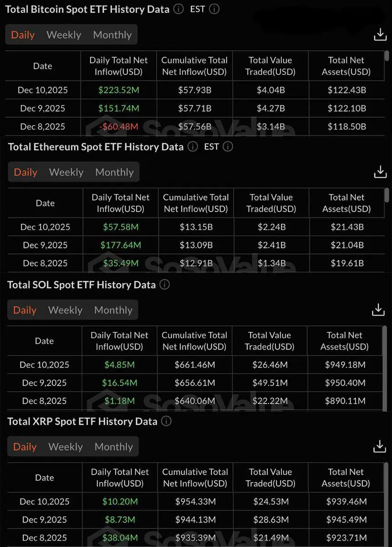The image size is (392, 547).
Task: Open info icon beside XRP ETF title
Action: tap(167, 422)
